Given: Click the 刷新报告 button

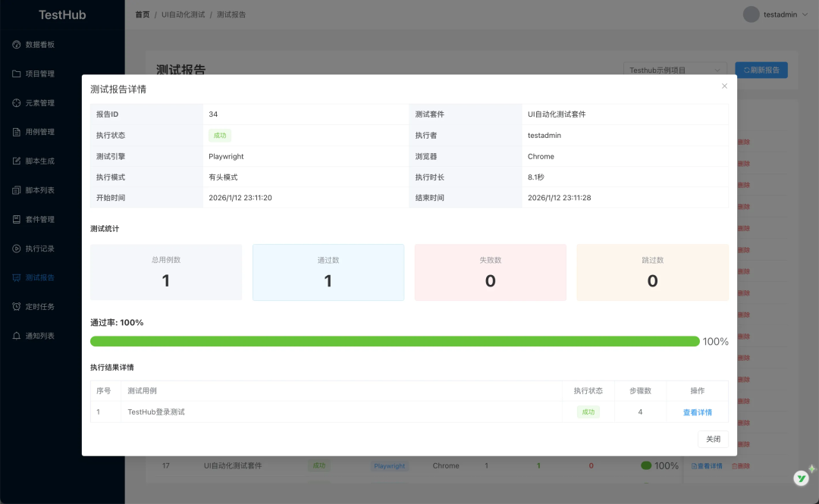Looking at the screenshot, I should pyautogui.click(x=761, y=70).
